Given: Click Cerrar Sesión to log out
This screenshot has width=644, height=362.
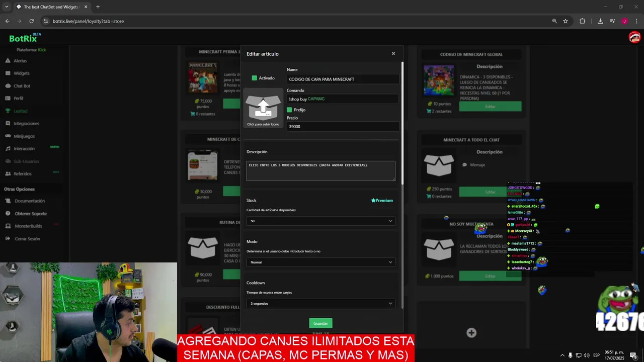Looking at the screenshot, I should click(x=27, y=239).
